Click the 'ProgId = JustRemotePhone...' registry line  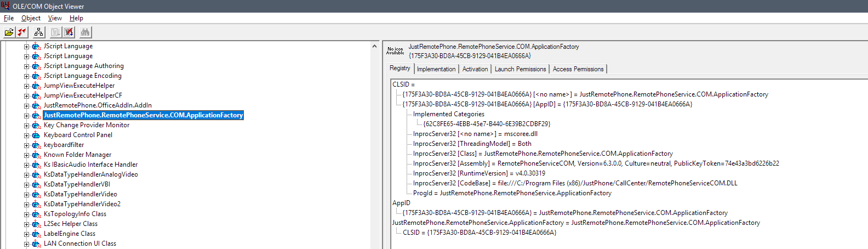pos(512,193)
